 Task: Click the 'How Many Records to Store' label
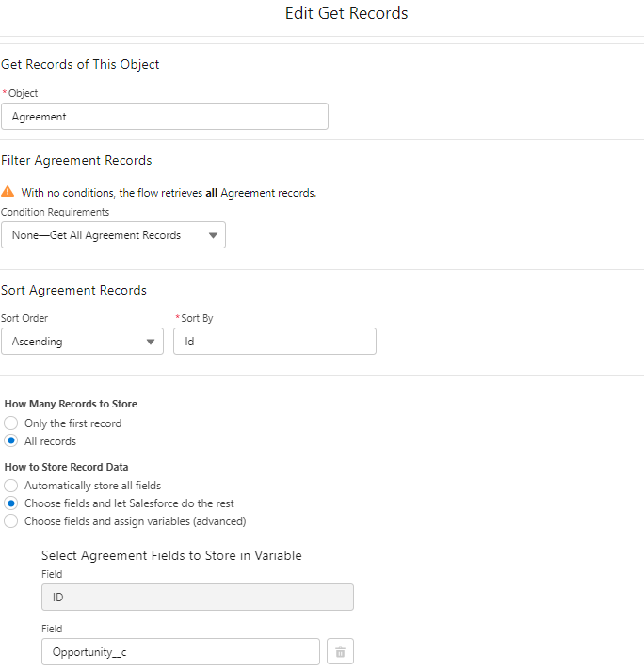click(x=71, y=404)
